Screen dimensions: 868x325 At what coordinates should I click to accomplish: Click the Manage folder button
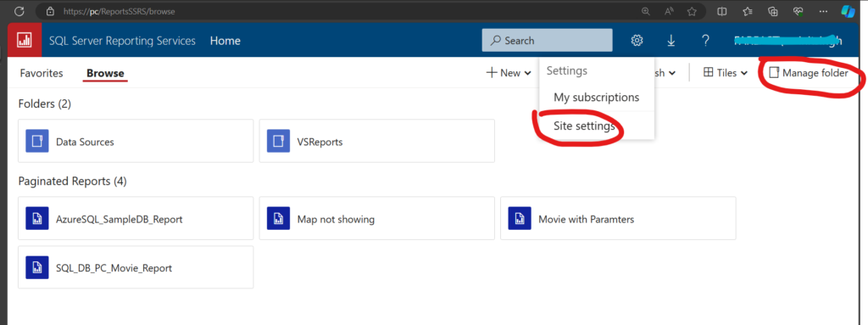[x=809, y=73]
